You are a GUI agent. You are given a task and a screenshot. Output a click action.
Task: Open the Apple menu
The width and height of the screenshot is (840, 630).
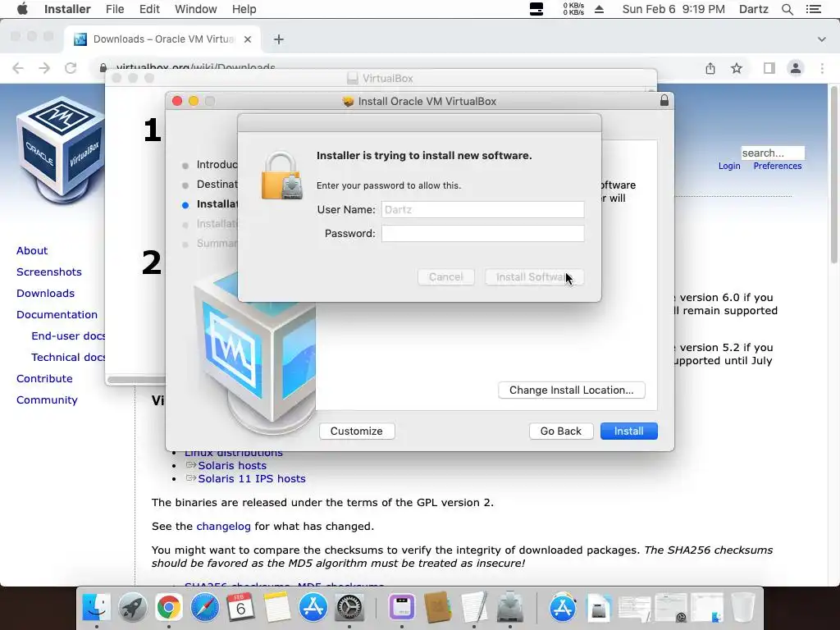pos(22,9)
